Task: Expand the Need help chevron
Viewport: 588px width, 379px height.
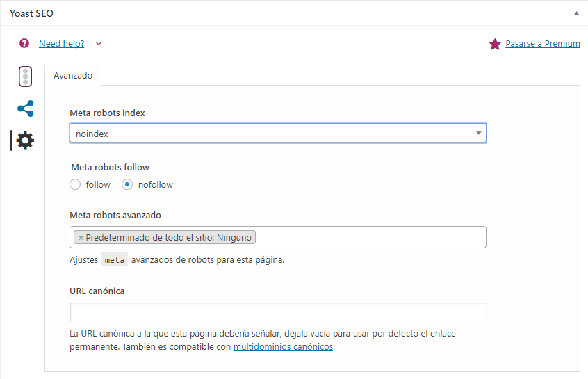Action: pos(99,44)
